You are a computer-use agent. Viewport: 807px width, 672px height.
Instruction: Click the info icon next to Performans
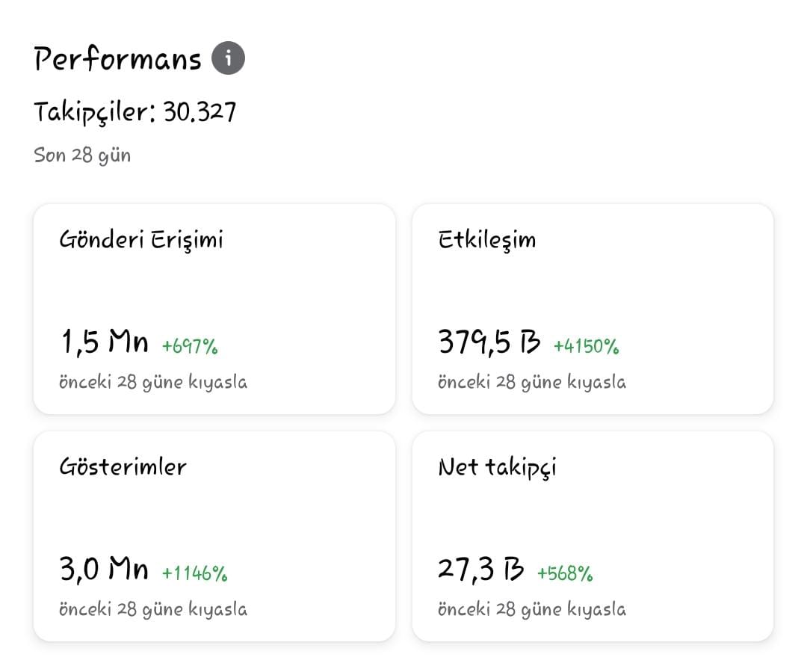pyautogui.click(x=228, y=58)
